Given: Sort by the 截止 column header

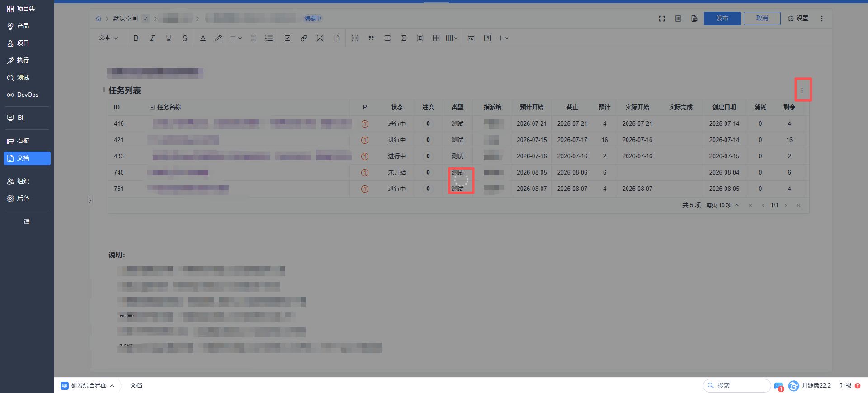Looking at the screenshot, I should [572, 107].
